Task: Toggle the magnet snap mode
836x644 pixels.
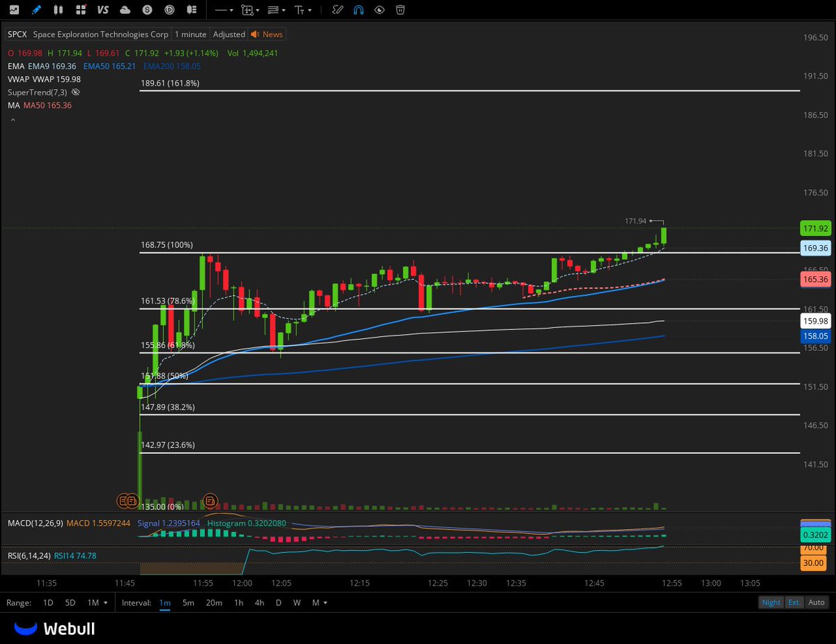Action: click(358, 10)
